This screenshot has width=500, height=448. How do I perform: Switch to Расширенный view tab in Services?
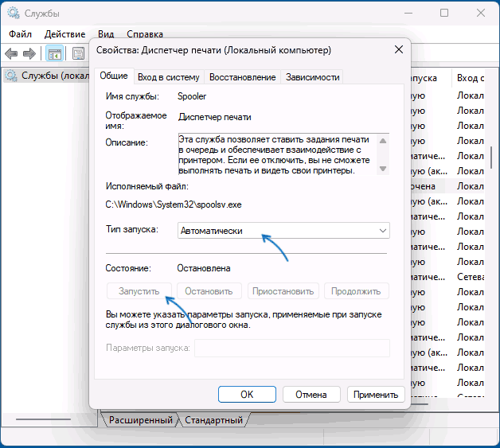point(141,420)
